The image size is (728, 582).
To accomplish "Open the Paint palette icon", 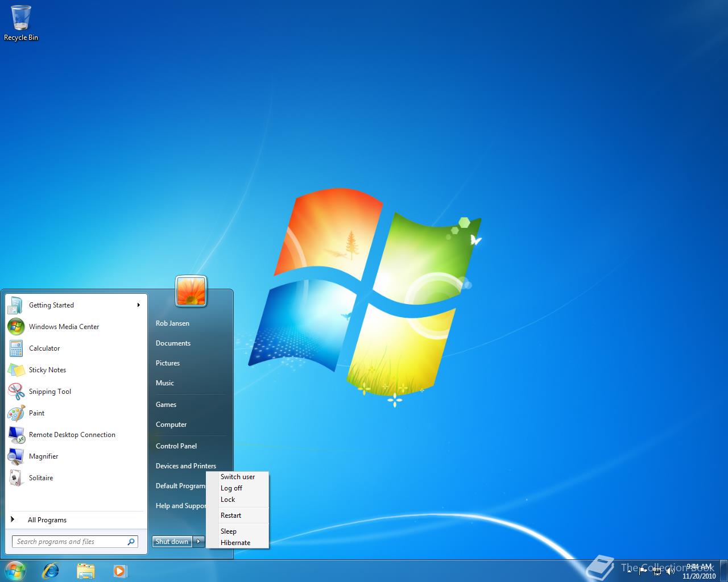I will click(15, 413).
